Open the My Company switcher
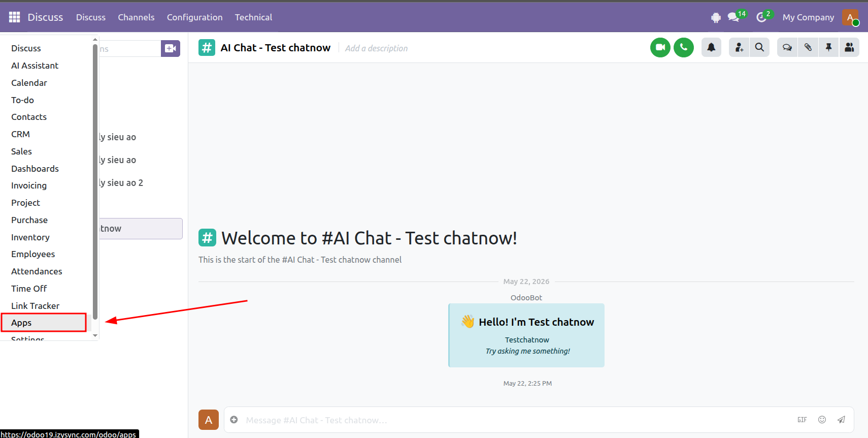The height and width of the screenshot is (438, 868). point(808,17)
